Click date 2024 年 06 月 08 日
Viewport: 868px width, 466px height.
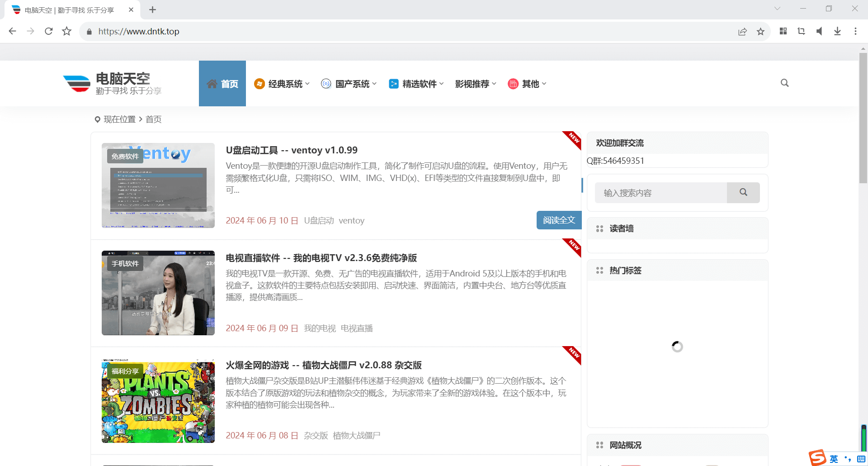click(x=262, y=436)
